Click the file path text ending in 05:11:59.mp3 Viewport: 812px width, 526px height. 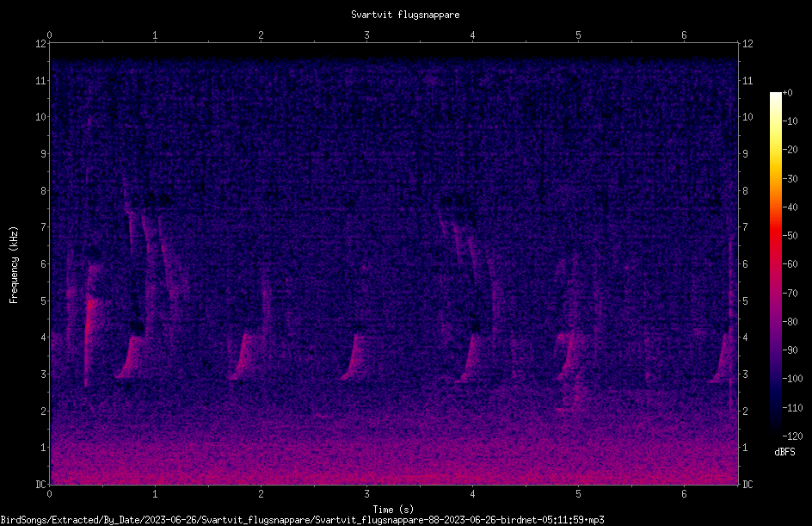302,520
